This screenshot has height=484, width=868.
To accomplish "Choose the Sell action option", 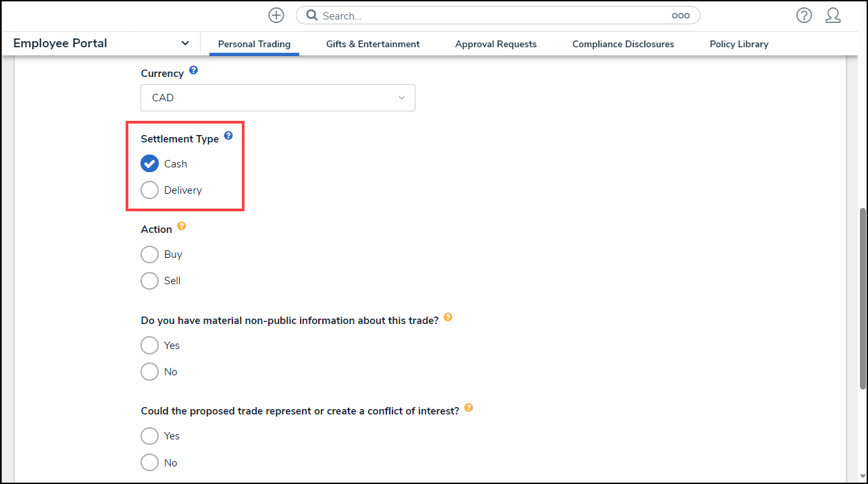I will (x=149, y=281).
